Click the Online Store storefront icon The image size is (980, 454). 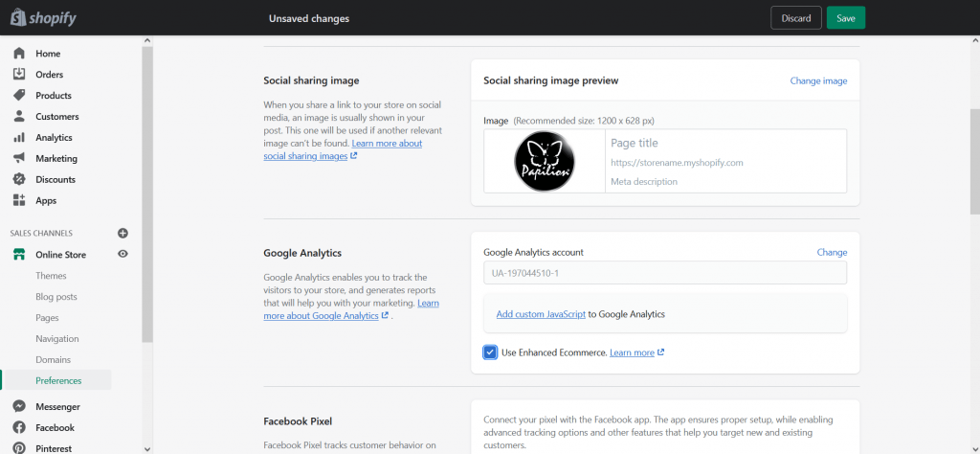coord(19,255)
